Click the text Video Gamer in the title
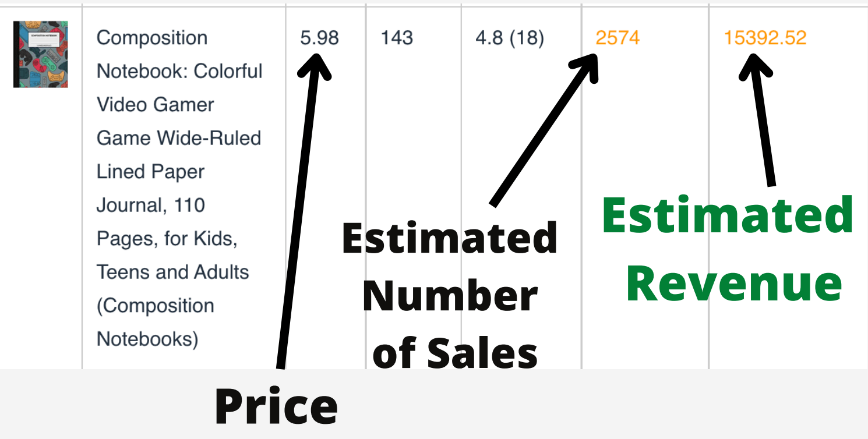The height and width of the screenshot is (439, 868). point(156,105)
